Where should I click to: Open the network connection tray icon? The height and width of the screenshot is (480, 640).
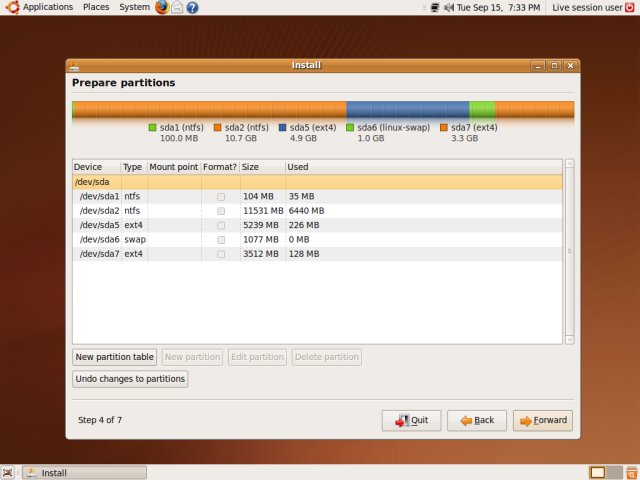(434, 7)
